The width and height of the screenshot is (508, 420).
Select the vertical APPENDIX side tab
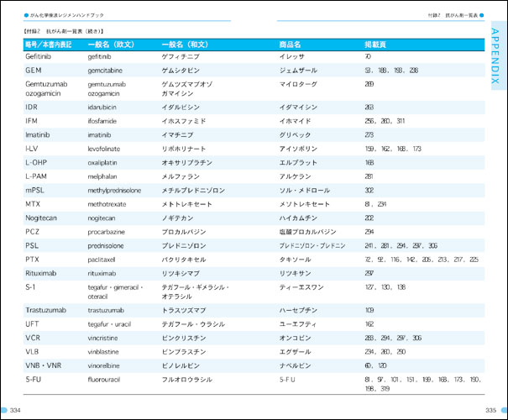pos(495,63)
